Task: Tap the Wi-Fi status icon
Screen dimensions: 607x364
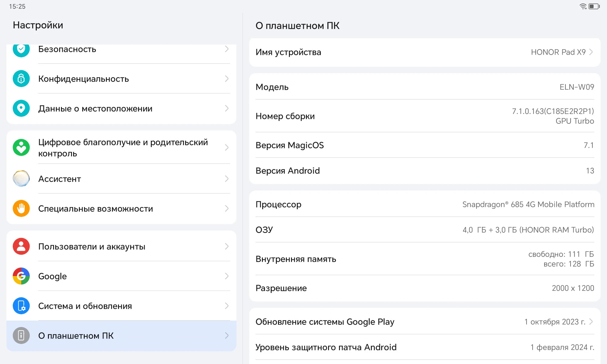Action: point(583,6)
